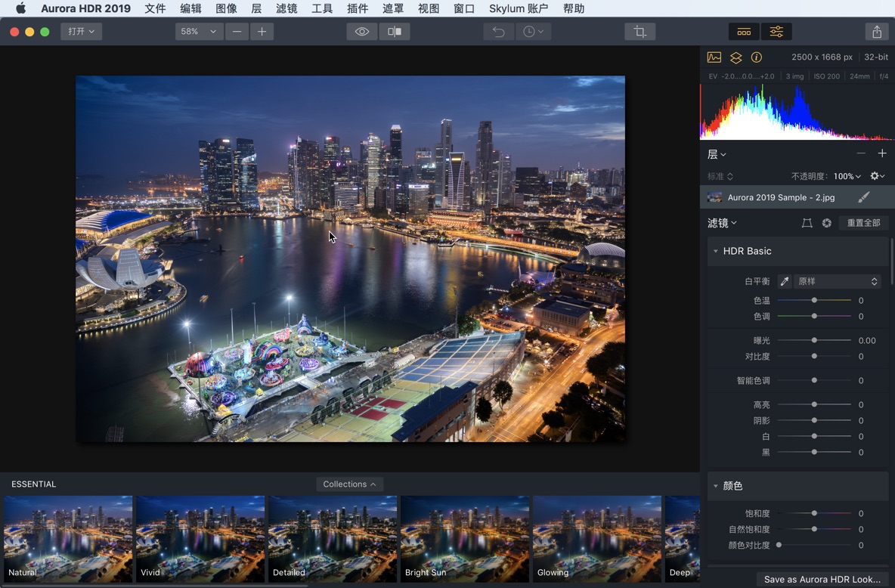The height and width of the screenshot is (588, 895).
Task: Select the Vivid preset thumbnail
Action: [x=200, y=539]
